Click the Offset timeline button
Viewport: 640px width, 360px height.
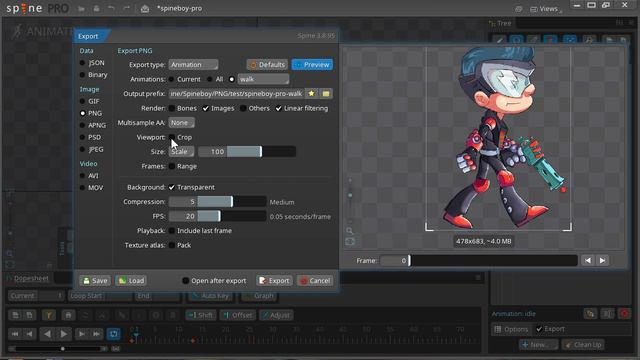pos(238,315)
